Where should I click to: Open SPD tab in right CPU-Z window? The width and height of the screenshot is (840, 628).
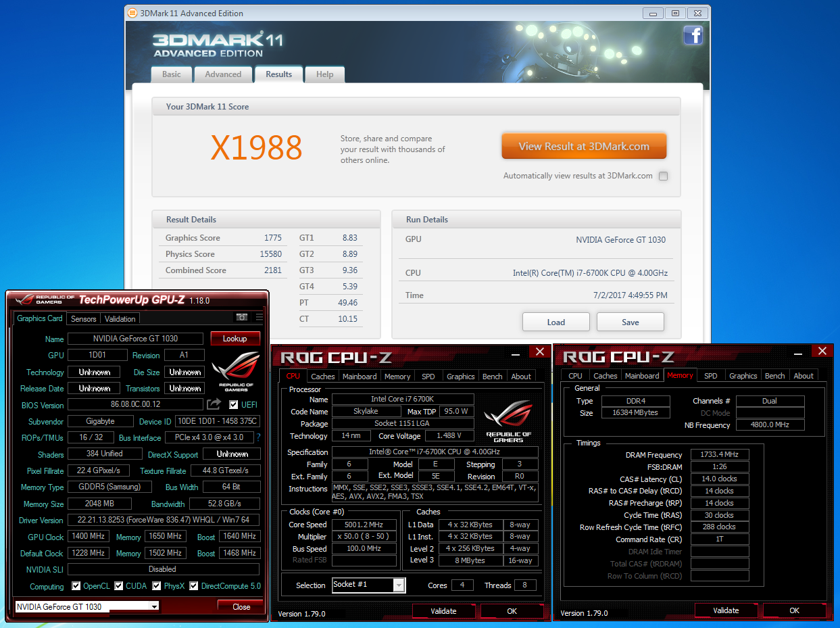coord(711,376)
